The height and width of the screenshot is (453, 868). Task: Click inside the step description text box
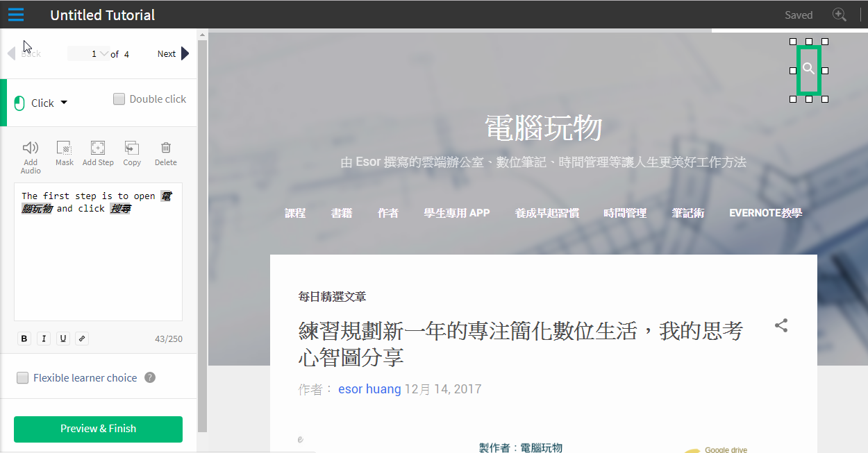[98, 252]
